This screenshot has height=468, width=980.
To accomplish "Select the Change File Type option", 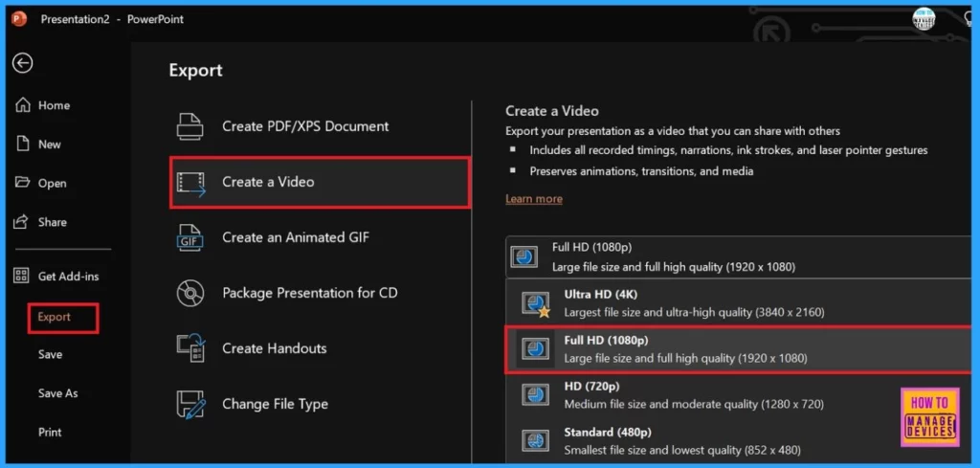I will 320,404.
